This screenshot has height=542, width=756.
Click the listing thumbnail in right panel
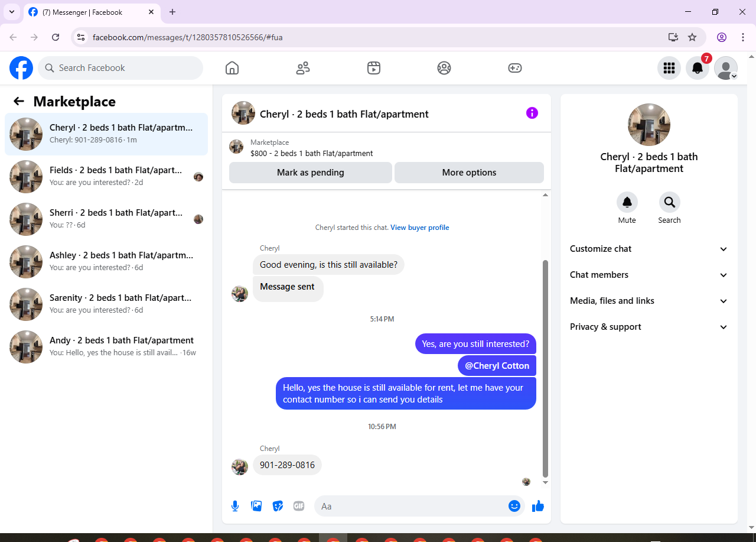tap(649, 125)
